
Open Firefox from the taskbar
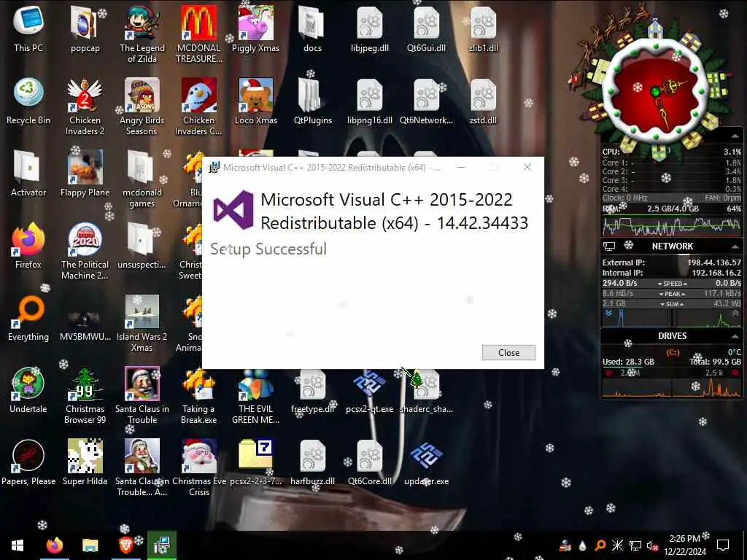click(54, 545)
